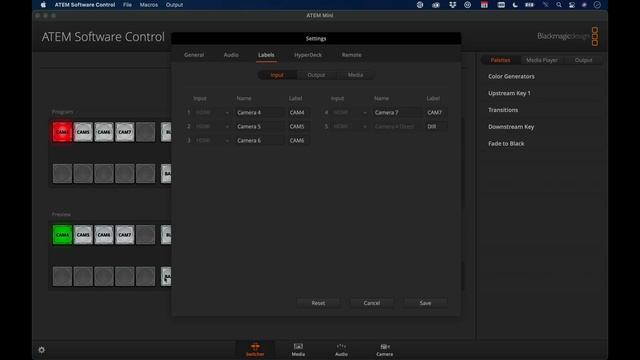Open input type dropdown for input 3

[x=212, y=140]
